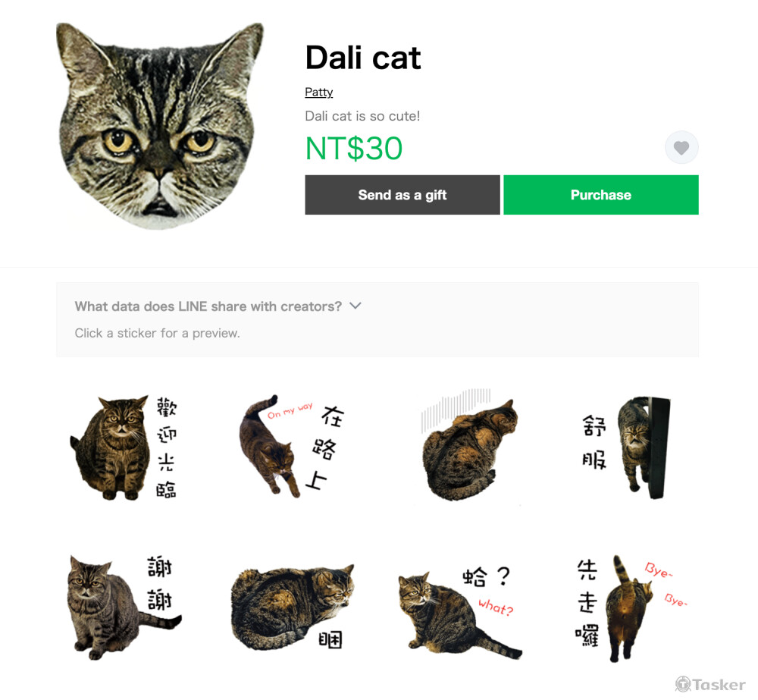Click the Dali cat title
758x700 pixels.
(x=363, y=58)
